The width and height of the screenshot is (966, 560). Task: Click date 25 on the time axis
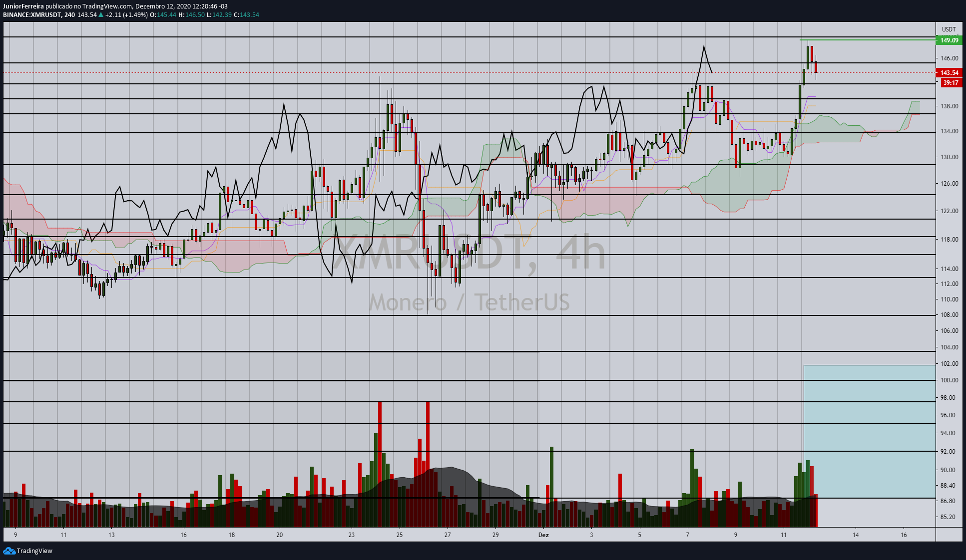[400, 535]
